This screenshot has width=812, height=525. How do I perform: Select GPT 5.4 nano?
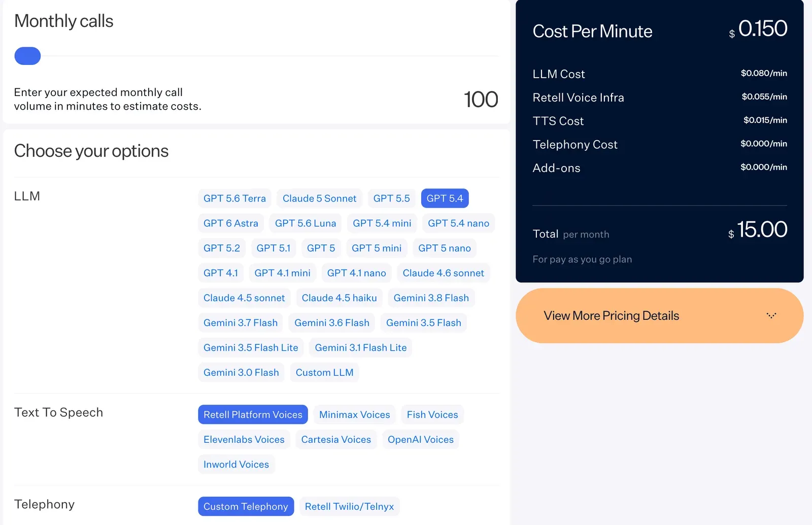tap(458, 223)
